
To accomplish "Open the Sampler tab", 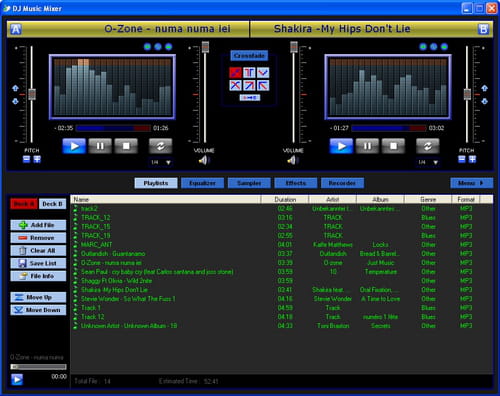I will click(x=249, y=183).
